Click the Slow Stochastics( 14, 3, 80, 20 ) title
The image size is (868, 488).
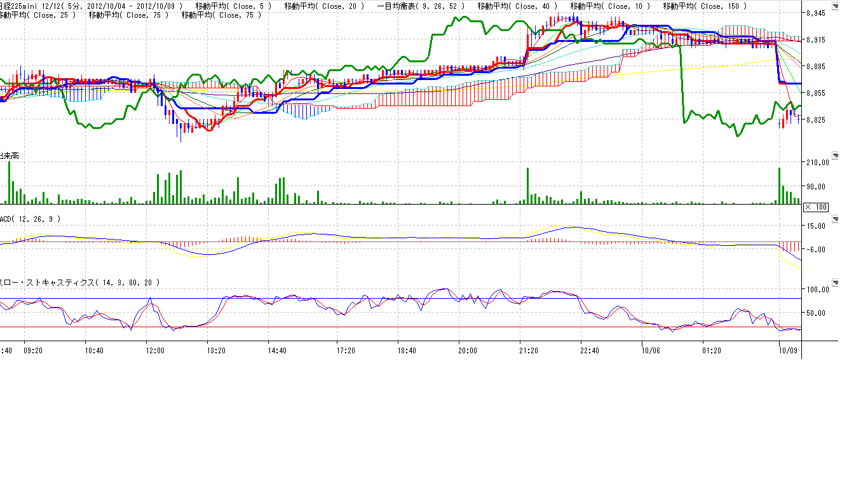click(x=79, y=282)
